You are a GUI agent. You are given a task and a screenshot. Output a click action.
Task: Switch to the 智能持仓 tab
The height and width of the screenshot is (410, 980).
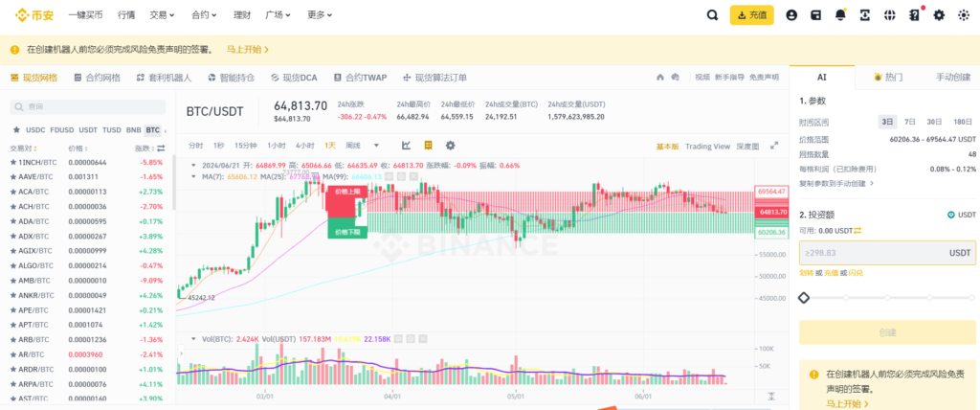point(232,78)
